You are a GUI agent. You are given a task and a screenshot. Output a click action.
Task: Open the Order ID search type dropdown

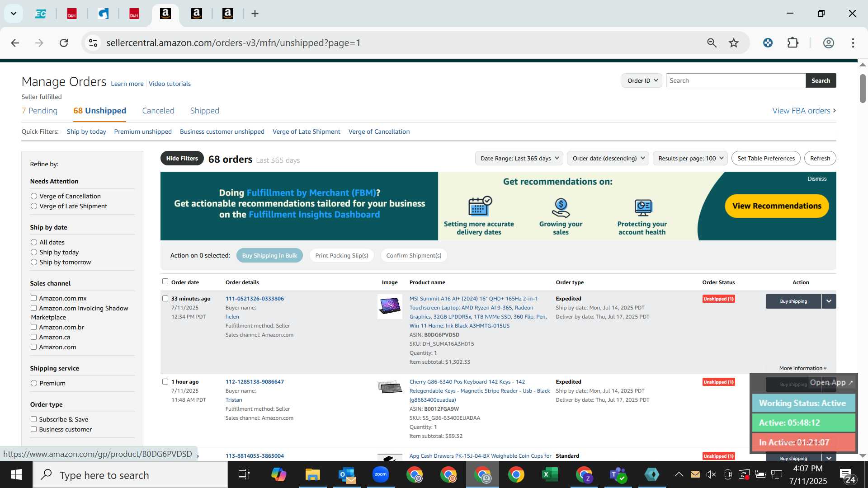(642, 80)
